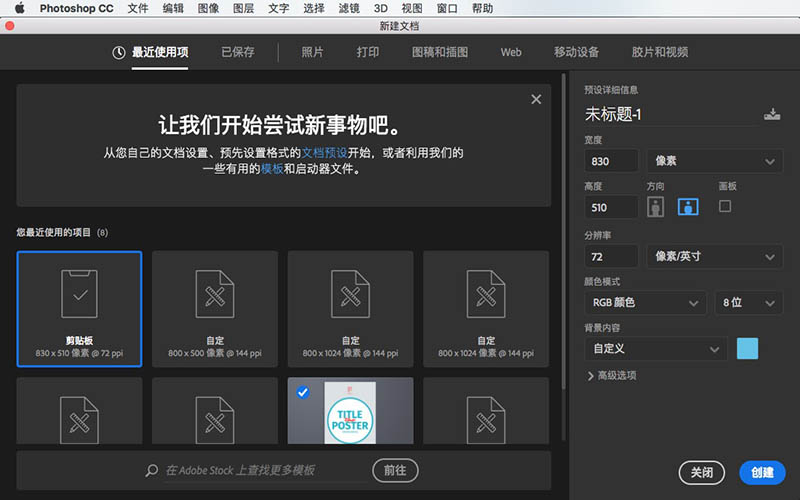Select the landscape orientation icon
The height and width of the screenshot is (500, 800).
(688, 207)
